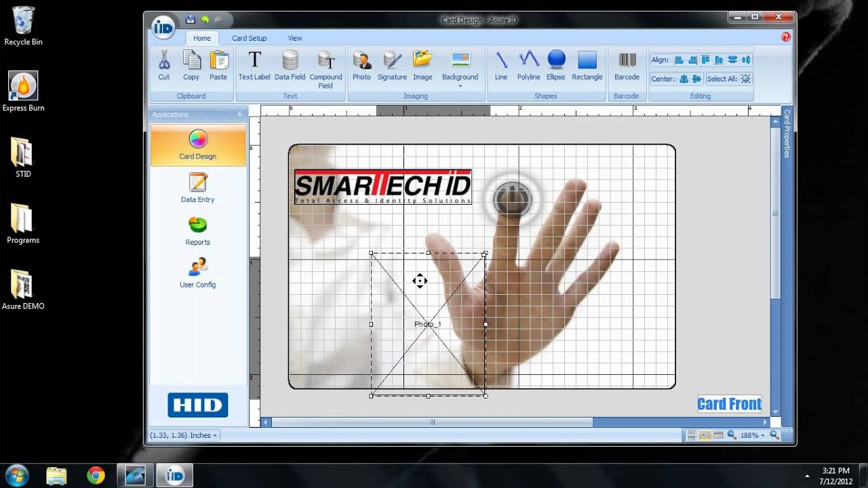Open the View ribbon tab

pyautogui.click(x=295, y=38)
